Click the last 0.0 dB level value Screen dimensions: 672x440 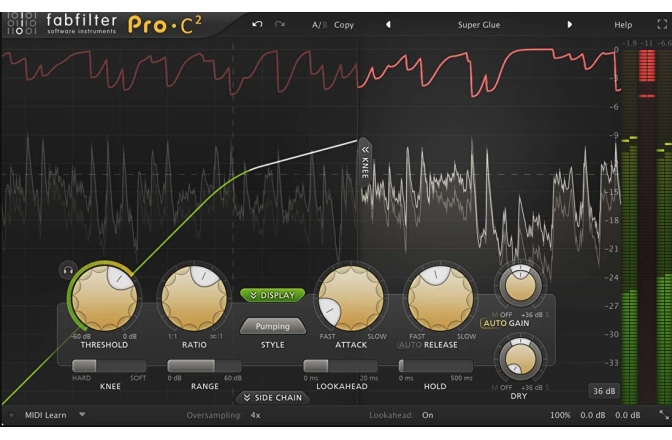[x=627, y=415]
